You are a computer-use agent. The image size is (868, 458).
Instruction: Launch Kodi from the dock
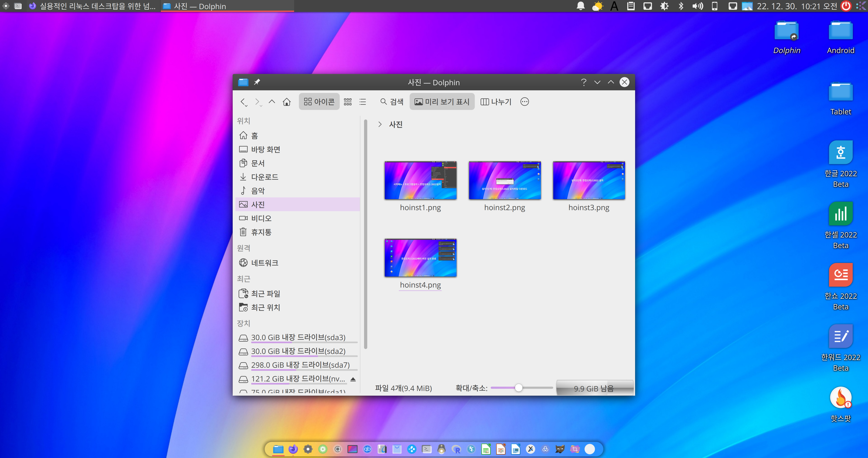click(412, 449)
